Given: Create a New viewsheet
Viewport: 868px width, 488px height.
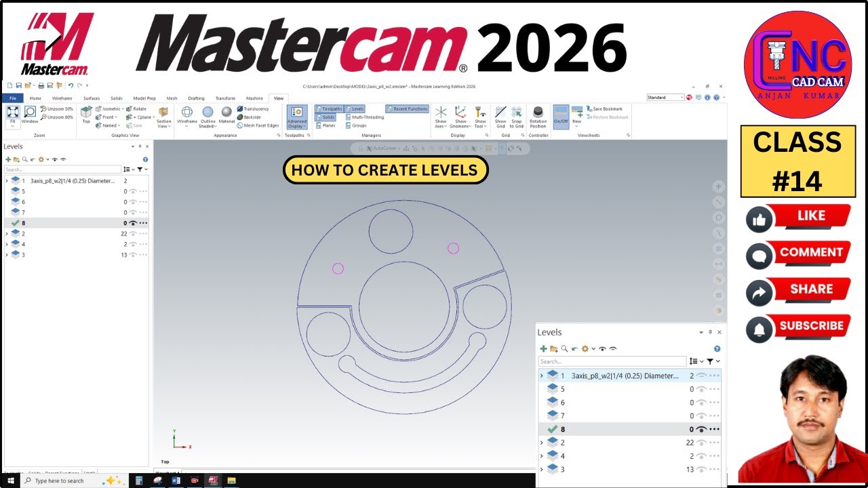Looking at the screenshot, I should pyautogui.click(x=576, y=115).
